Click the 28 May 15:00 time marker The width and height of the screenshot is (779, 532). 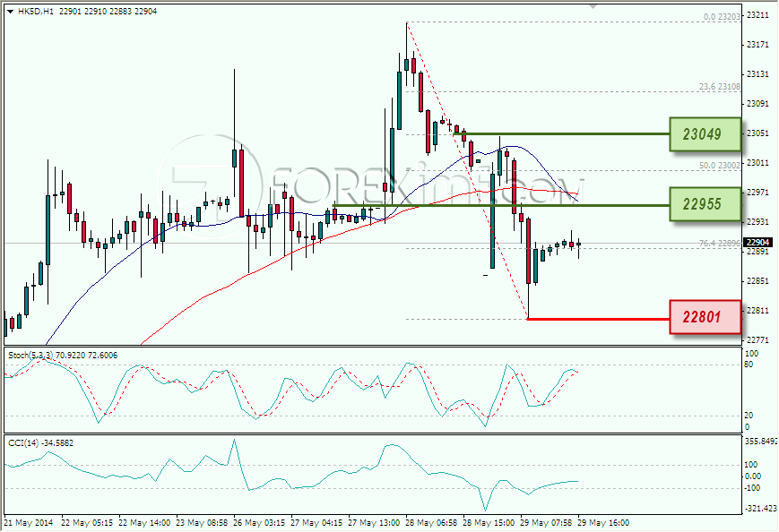pos(483,522)
